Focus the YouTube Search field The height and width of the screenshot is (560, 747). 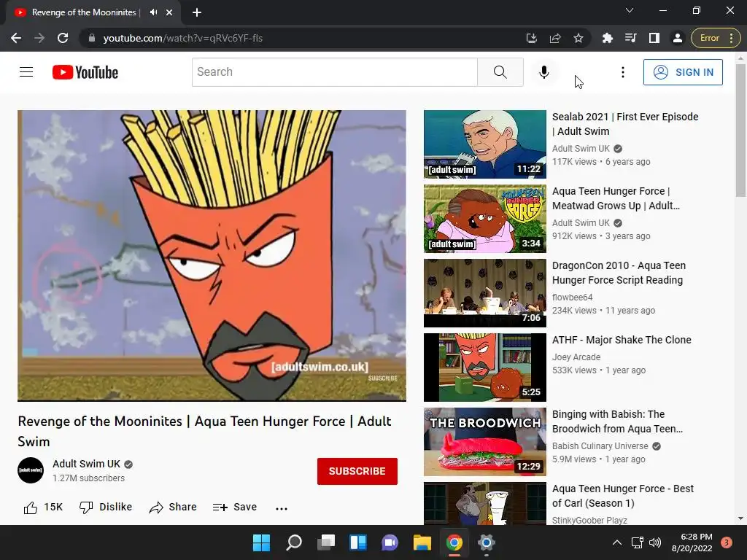(x=334, y=72)
